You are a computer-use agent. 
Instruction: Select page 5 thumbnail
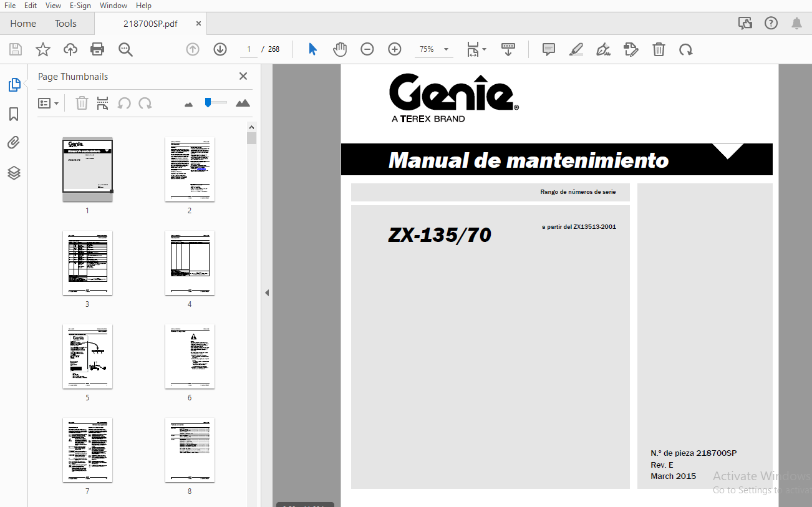87,357
